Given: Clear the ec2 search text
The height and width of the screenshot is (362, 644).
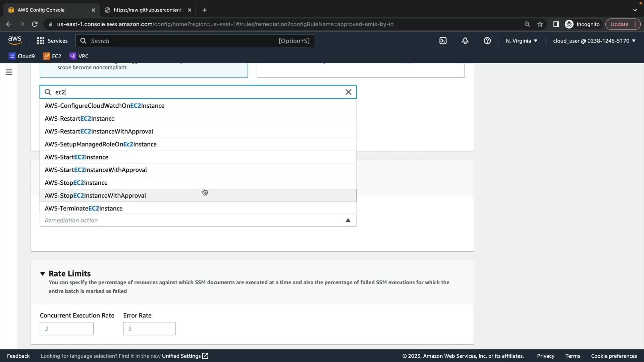Looking at the screenshot, I should (x=348, y=92).
